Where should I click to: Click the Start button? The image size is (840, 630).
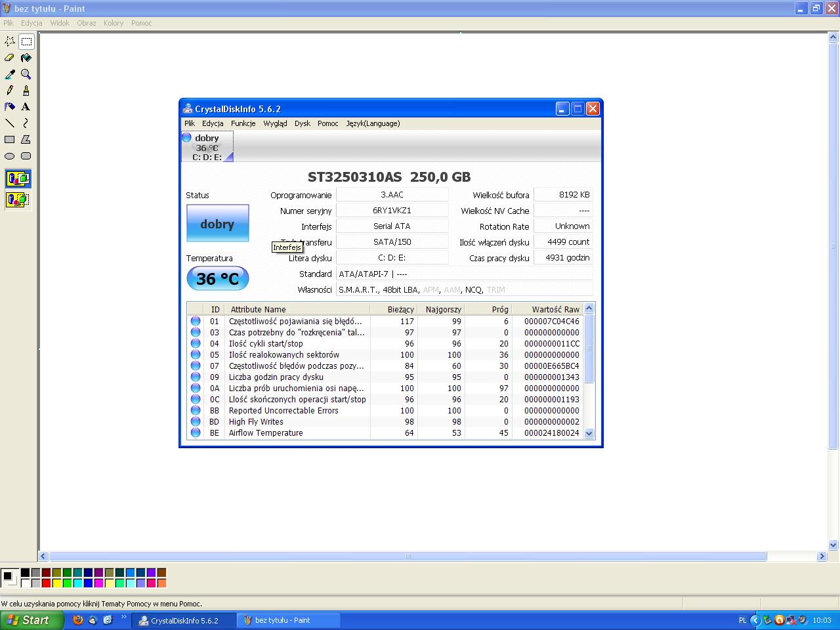click(x=31, y=620)
